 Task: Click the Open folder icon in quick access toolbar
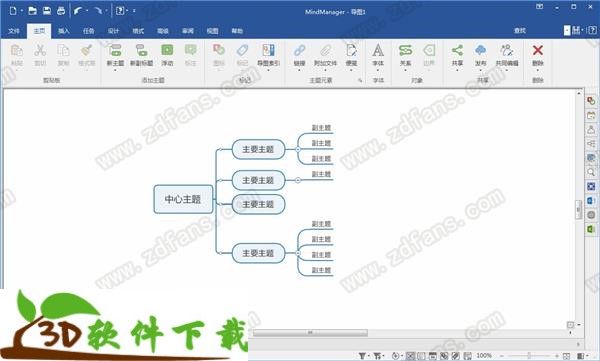(x=33, y=11)
